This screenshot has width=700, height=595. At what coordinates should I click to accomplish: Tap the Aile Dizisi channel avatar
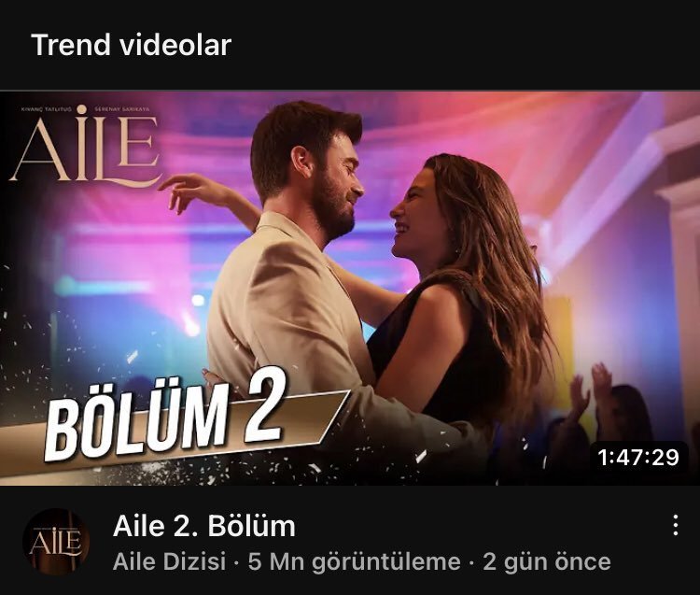56,542
